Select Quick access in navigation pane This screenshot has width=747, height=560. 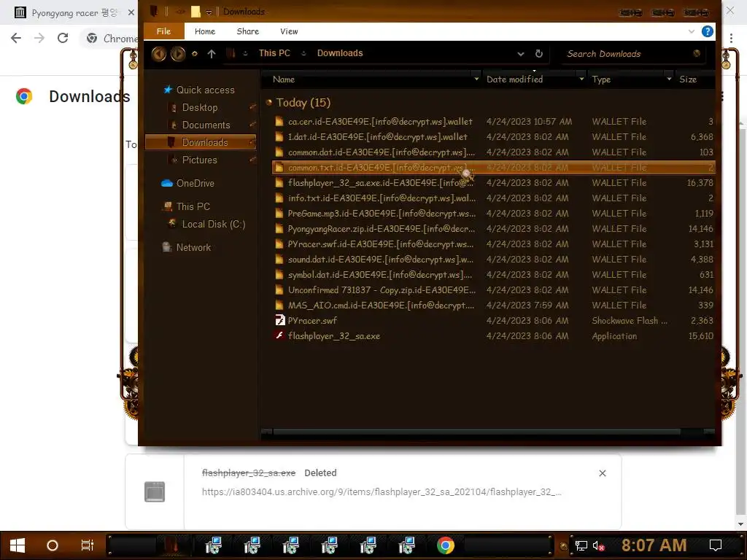[x=205, y=90]
